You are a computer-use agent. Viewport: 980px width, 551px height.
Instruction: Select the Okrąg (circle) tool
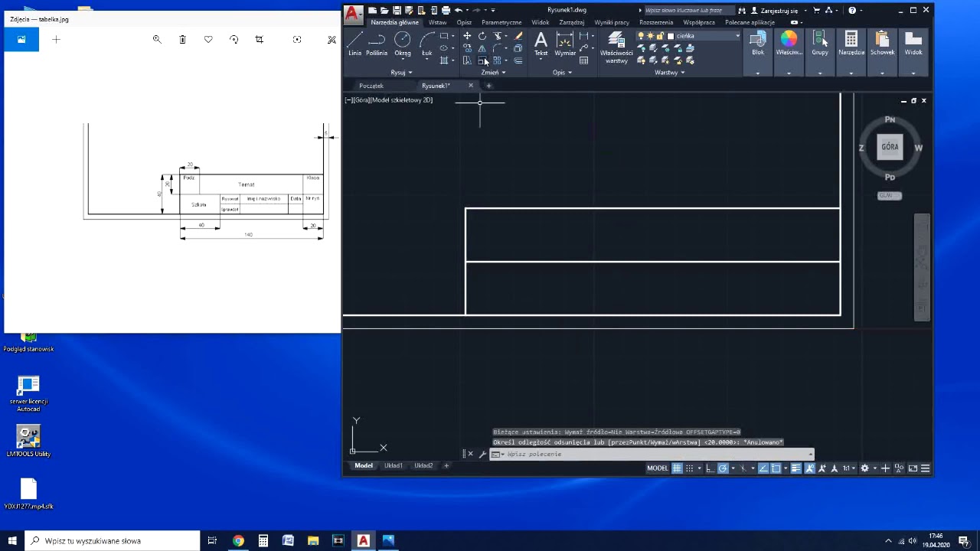402,44
